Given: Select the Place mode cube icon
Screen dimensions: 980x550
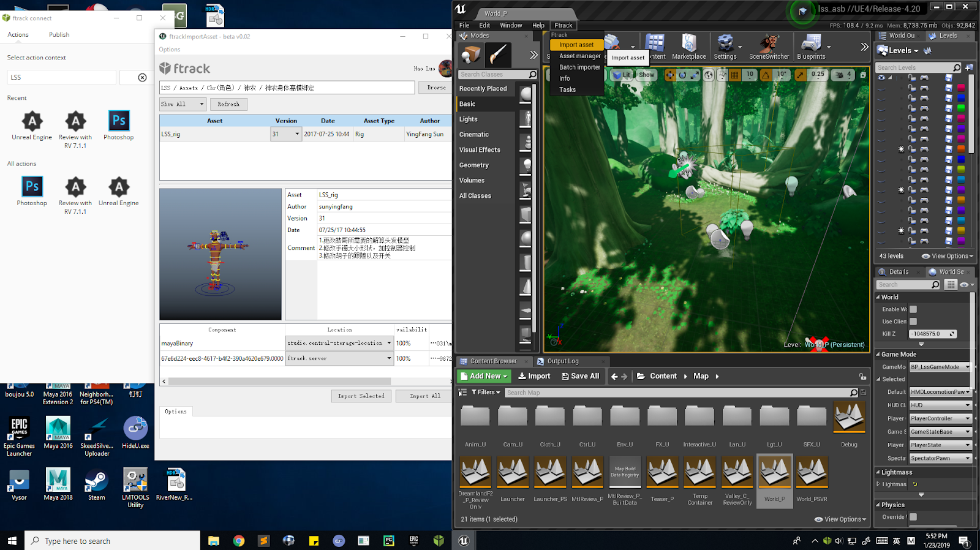Looking at the screenshot, I should point(471,55).
